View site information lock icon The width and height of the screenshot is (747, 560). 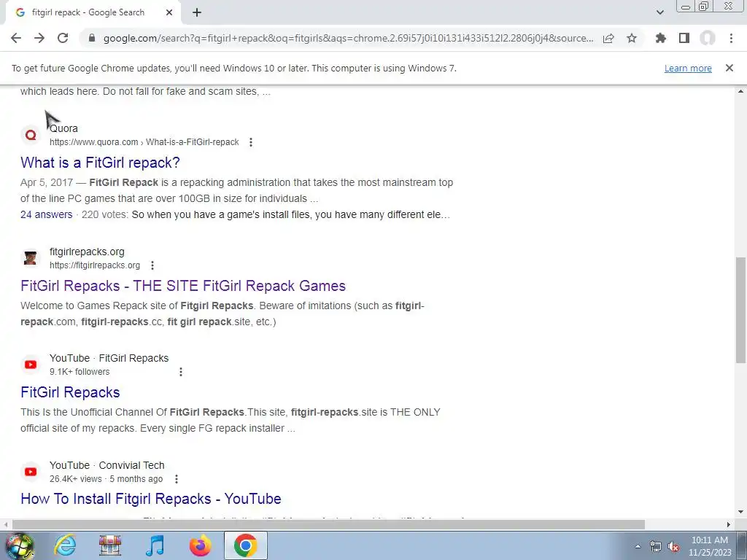[x=92, y=38]
